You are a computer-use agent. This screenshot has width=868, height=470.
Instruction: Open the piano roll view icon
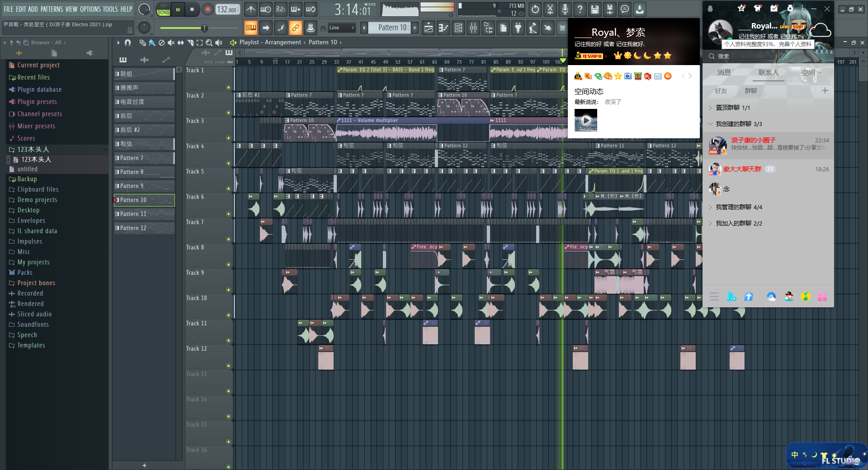(x=443, y=28)
